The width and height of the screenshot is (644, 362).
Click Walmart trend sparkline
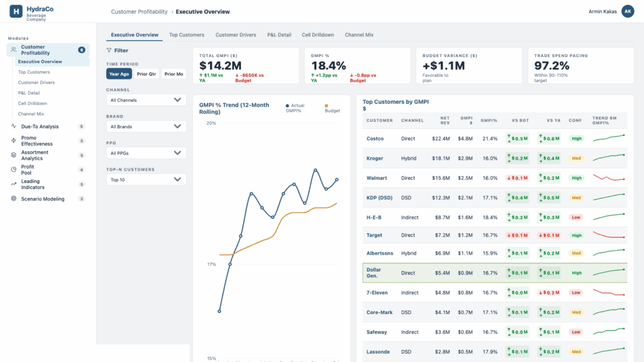(609, 178)
